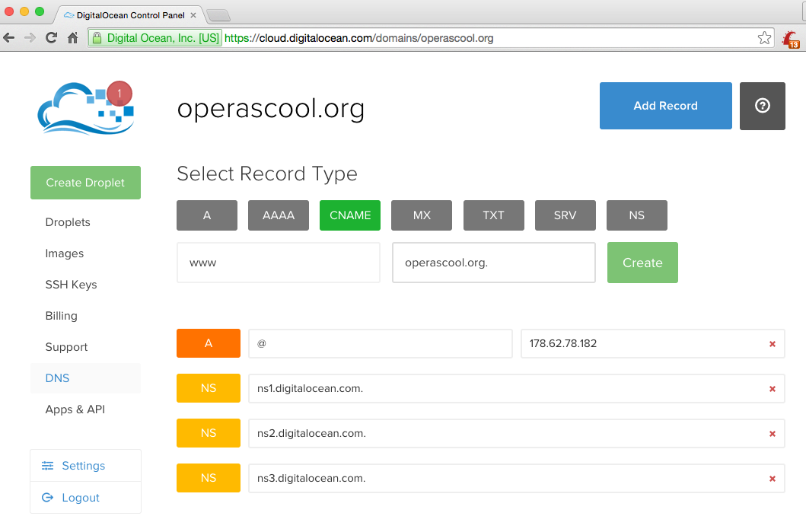Screen dimensions: 806x532
Task: Select the A record type
Action: point(207,215)
